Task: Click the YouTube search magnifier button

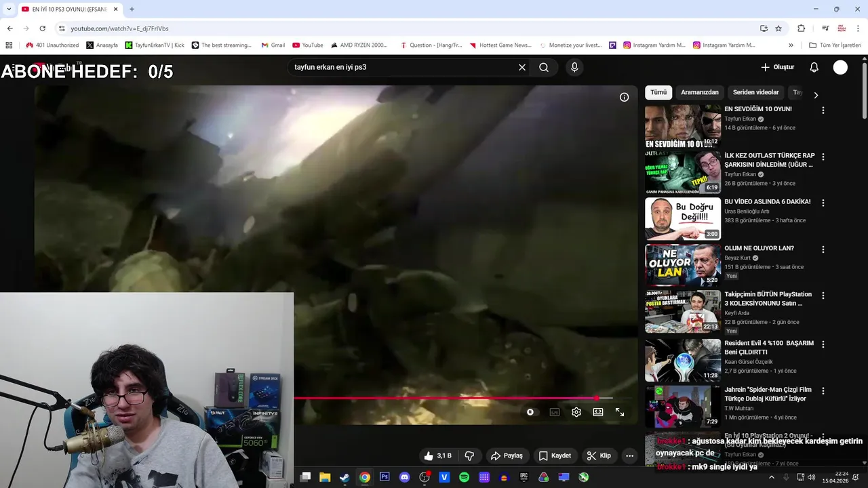Action: [544, 67]
